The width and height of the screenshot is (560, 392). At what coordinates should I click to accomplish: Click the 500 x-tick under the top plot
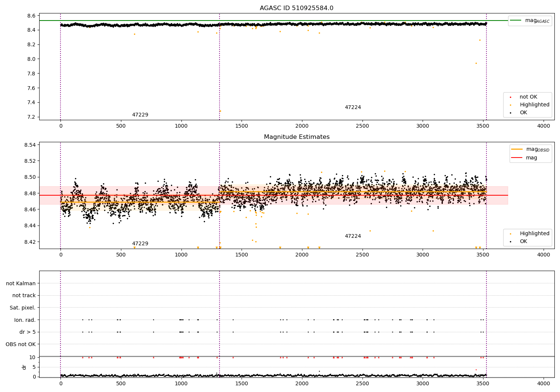121,126
